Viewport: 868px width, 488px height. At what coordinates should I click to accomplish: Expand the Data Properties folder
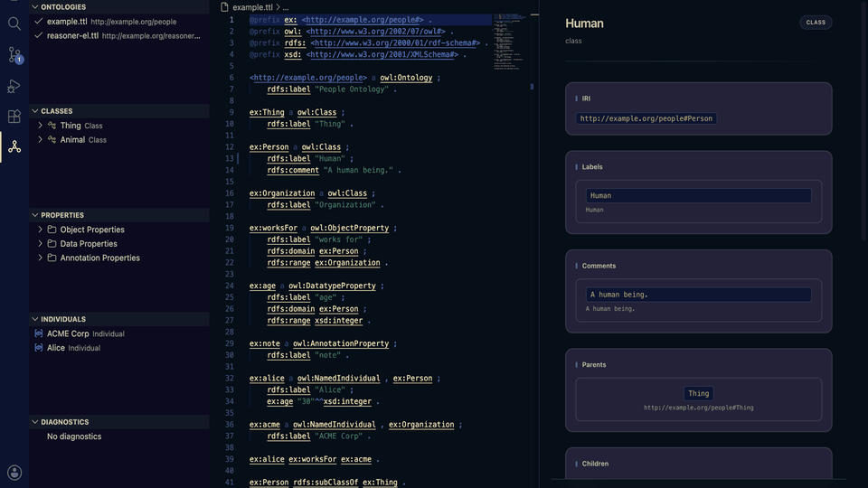(40, 243)
